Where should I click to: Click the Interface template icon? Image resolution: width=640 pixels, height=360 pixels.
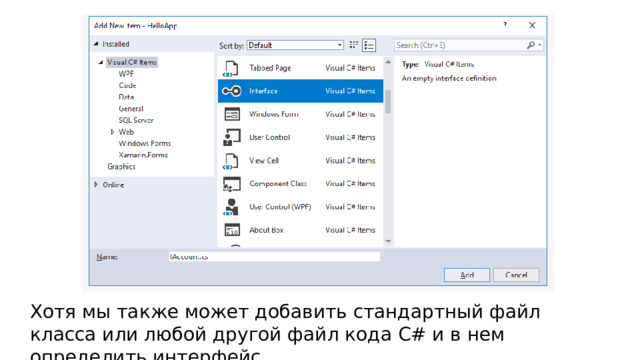click(231, 91)
